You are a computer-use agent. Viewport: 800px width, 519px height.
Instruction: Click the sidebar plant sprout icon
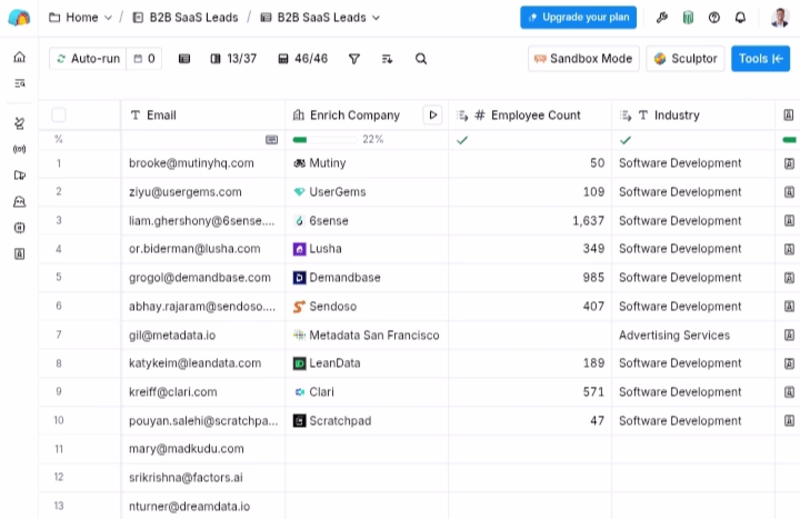tap(19, 123)
